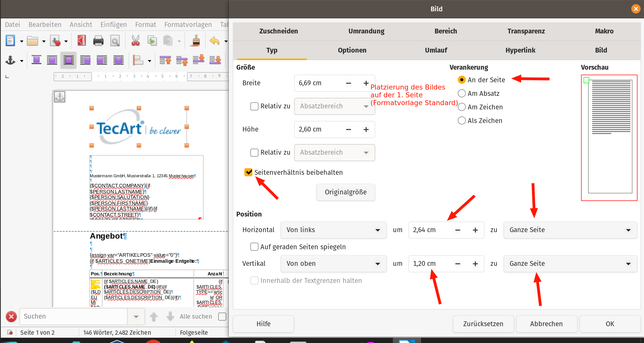This screenshot has width=644, height=343.
Task: Select the Clone Formatting paintbrush icon
Action: pyautogui.click(x=196, y=41)
